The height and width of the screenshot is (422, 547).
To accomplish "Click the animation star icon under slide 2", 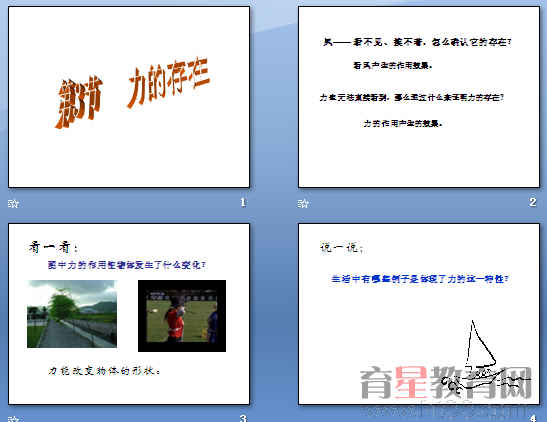I will click(x=303, y=203).
